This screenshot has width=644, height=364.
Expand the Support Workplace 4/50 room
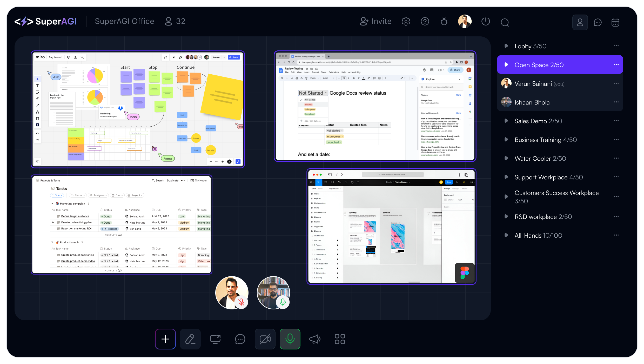tap(506, 177)
